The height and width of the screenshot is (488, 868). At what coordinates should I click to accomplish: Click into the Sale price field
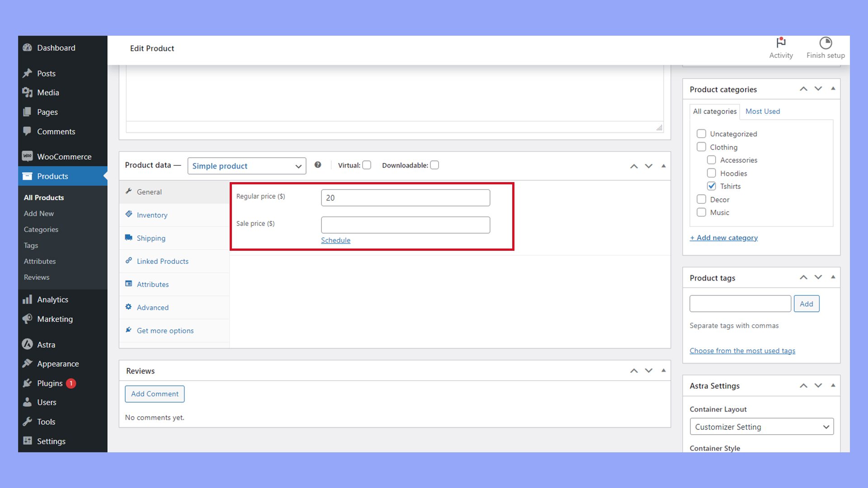pyautogui.click(x=405, y=225)
